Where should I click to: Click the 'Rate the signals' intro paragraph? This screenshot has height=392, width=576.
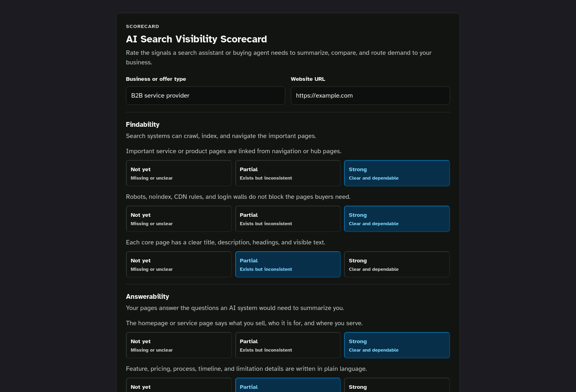pos(279,58)
